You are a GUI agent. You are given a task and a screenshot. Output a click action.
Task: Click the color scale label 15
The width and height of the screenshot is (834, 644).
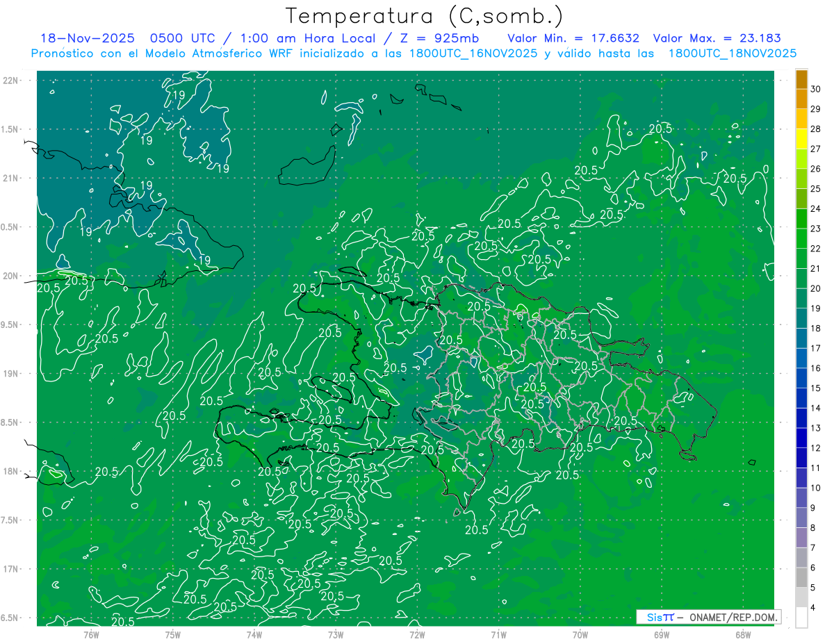pos(816,388)
